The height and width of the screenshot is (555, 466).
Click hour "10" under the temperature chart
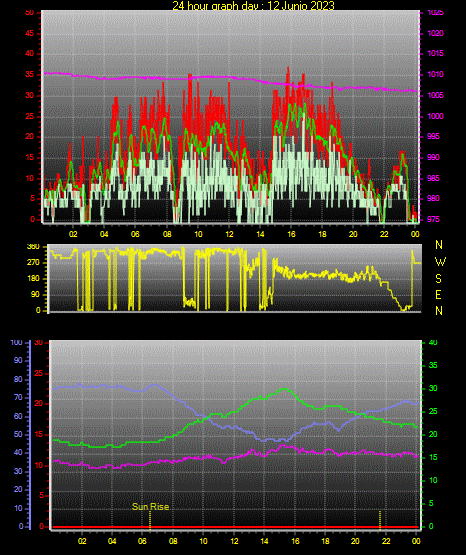point(203,541)
